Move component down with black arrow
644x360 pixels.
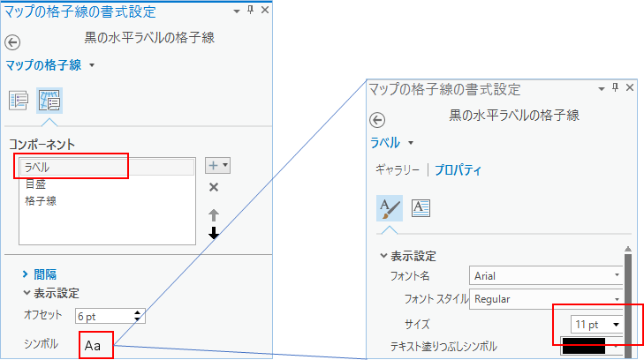(214, 233)
